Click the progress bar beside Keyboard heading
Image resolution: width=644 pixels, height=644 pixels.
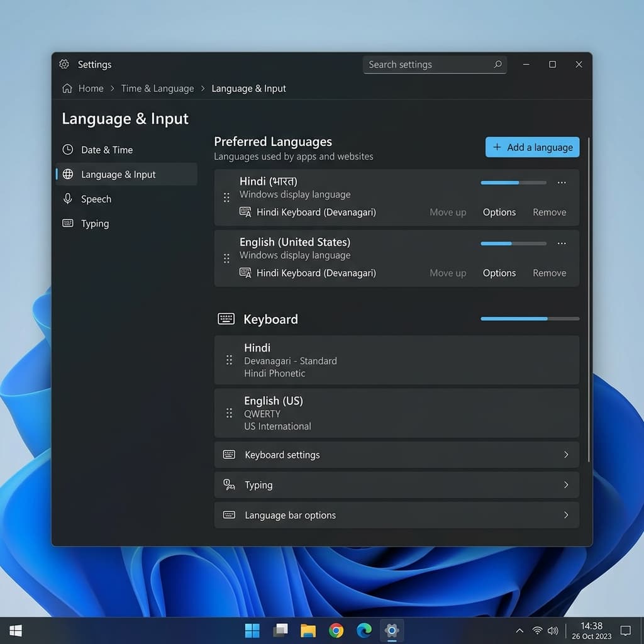(x=530, y=318)
